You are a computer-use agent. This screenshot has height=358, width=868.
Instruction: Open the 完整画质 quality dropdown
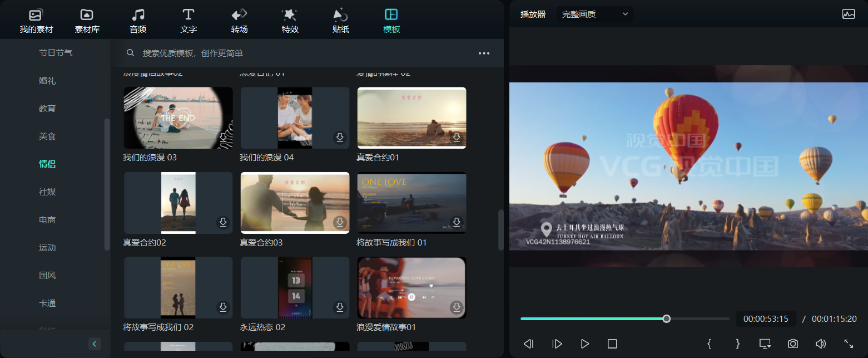point(594,14)
